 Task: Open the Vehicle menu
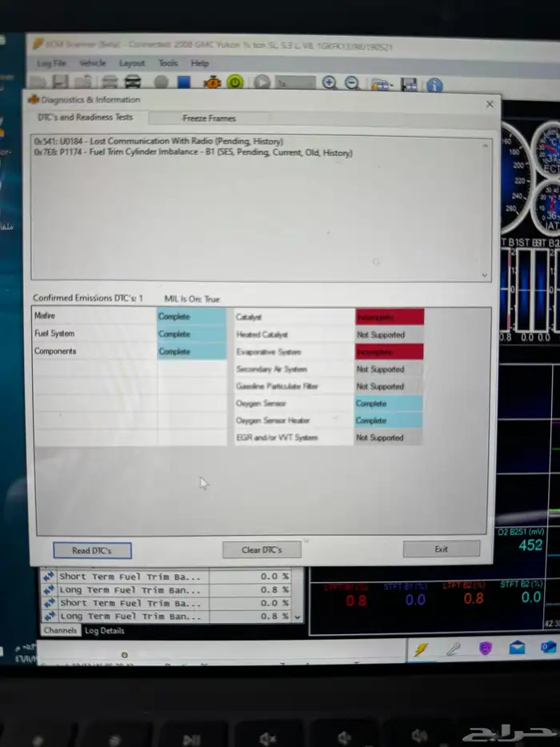92,63
